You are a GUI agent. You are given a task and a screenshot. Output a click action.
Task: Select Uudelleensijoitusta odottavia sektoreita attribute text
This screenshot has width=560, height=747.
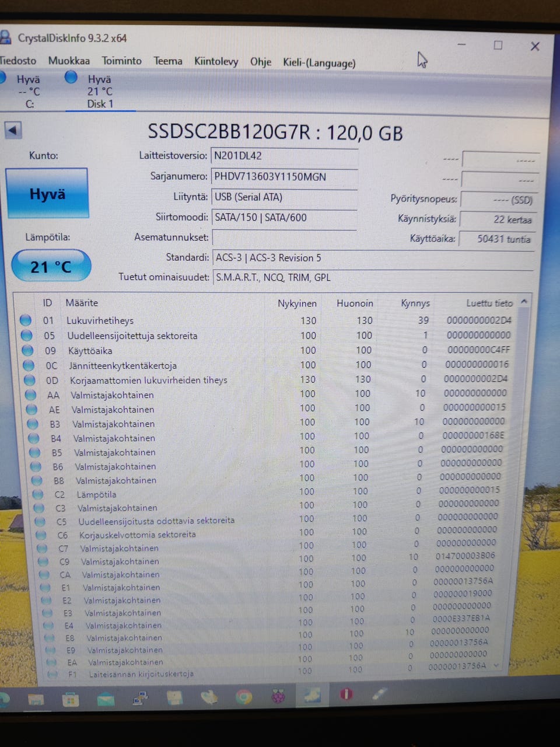(156, 521)
